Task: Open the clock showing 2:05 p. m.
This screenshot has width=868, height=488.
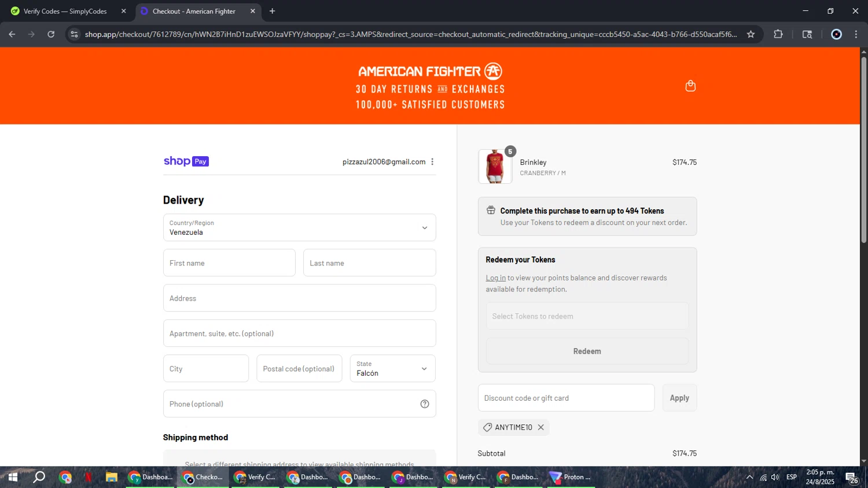Action: point(821,477)
